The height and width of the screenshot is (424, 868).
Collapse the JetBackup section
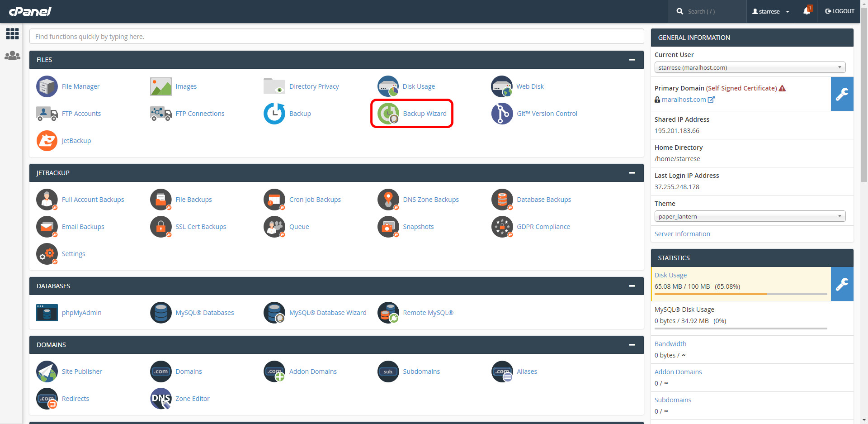[x=632, y=173]
